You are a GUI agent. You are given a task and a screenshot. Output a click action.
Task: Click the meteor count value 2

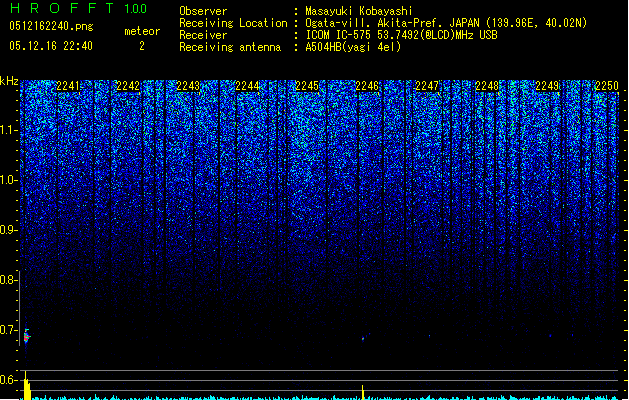[x=142, y=46]
